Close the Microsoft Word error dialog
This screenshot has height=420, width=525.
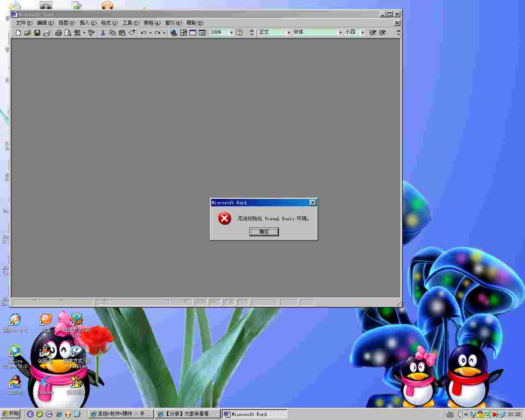coord(313,203)
